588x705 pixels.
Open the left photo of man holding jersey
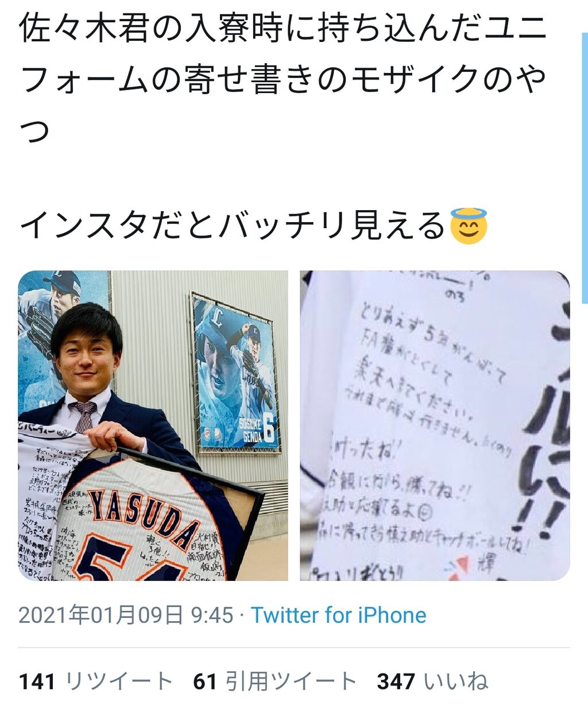153,425
